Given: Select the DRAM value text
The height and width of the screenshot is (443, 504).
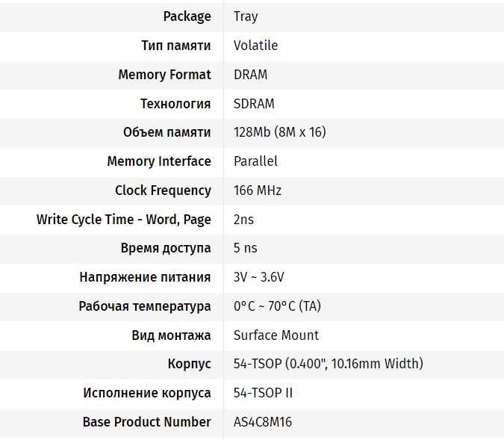Looking at the screenshot, I should tap(250, 75).
